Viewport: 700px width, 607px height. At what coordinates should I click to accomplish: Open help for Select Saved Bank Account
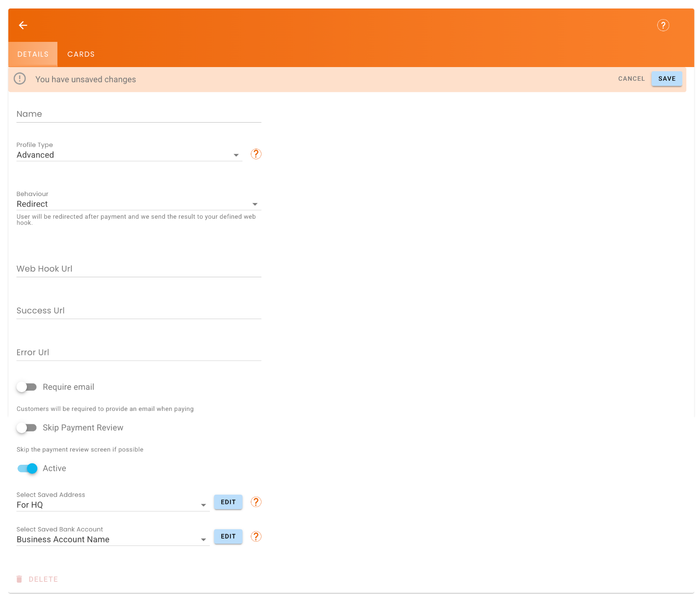256,537
